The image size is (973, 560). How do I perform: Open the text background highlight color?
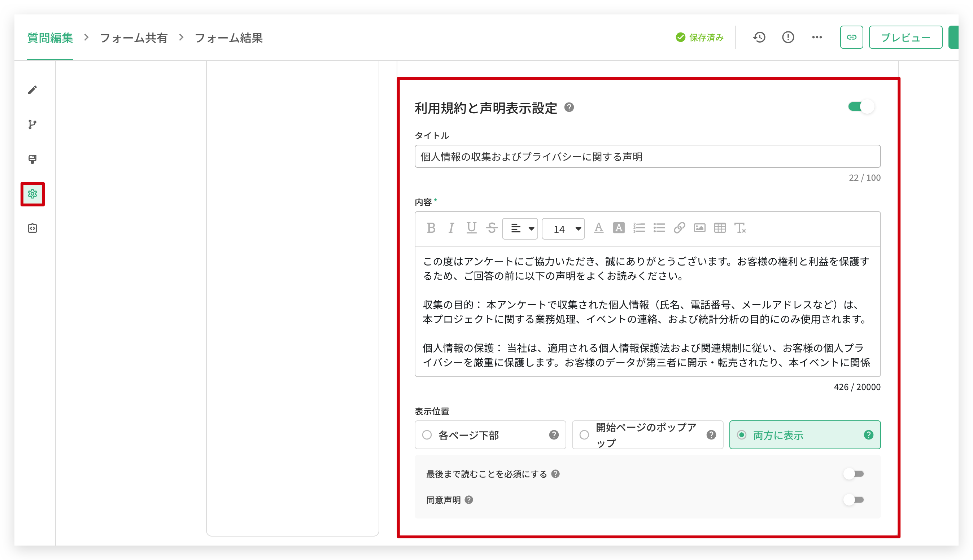point(619,228)
